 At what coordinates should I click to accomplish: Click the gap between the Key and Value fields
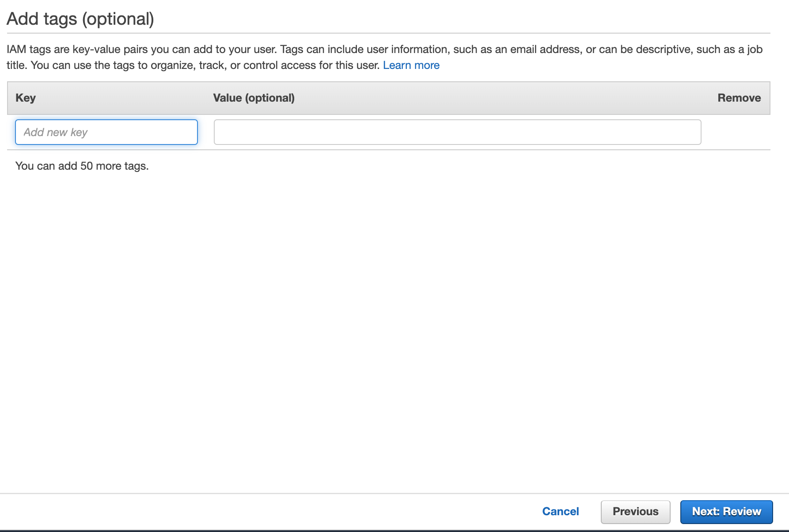point(206,132)
